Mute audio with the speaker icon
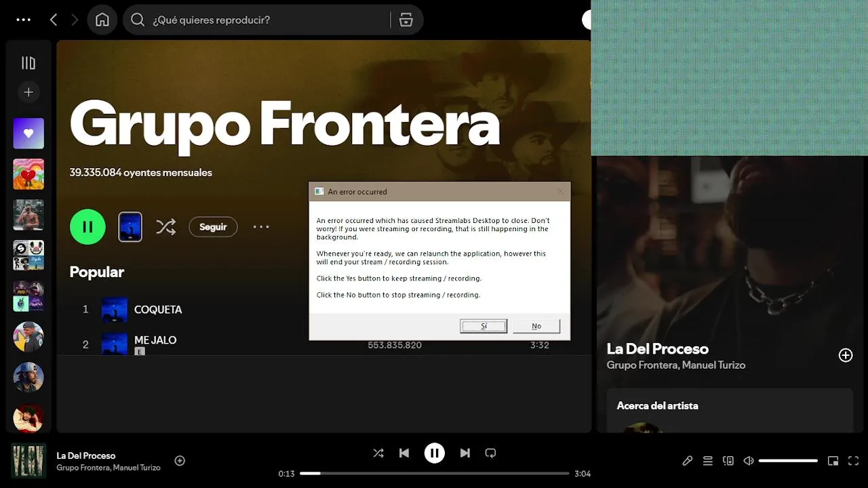This screenshot has width=868, height=488. pyautogui.click(x=749, y=461)
